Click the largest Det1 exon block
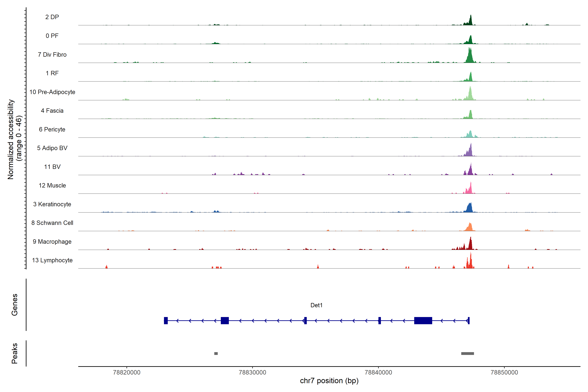The height and width of the screenshot is (392, 588). [x=423, y=320]
